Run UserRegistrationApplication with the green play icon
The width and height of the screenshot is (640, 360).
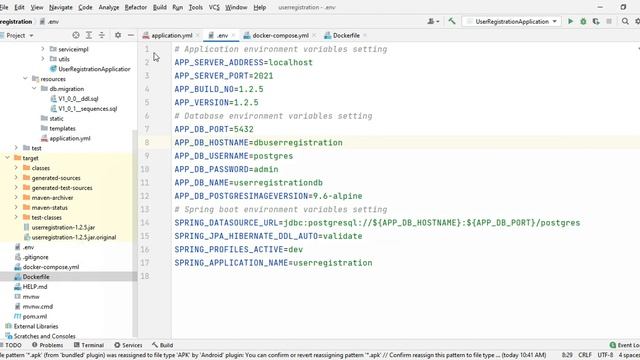[x=570, y=21]
